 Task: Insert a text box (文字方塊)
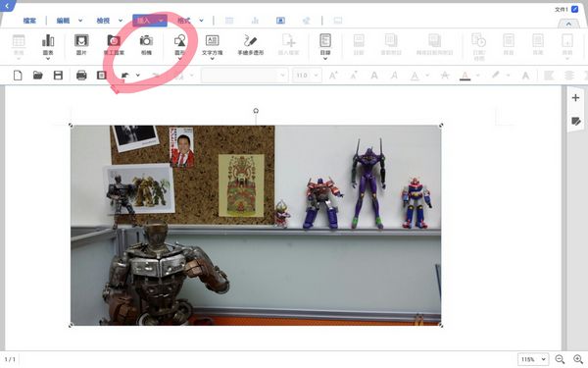[x=213, y=44]
